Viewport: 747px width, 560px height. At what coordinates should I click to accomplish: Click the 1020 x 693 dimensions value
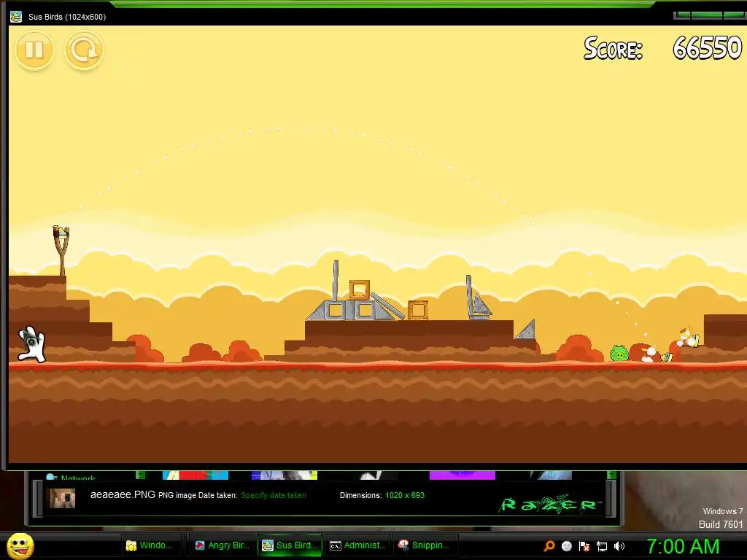tap(405, 495)
